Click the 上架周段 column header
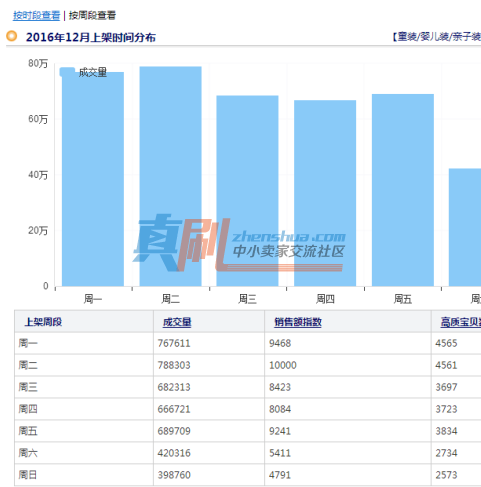 click(43, 322)
